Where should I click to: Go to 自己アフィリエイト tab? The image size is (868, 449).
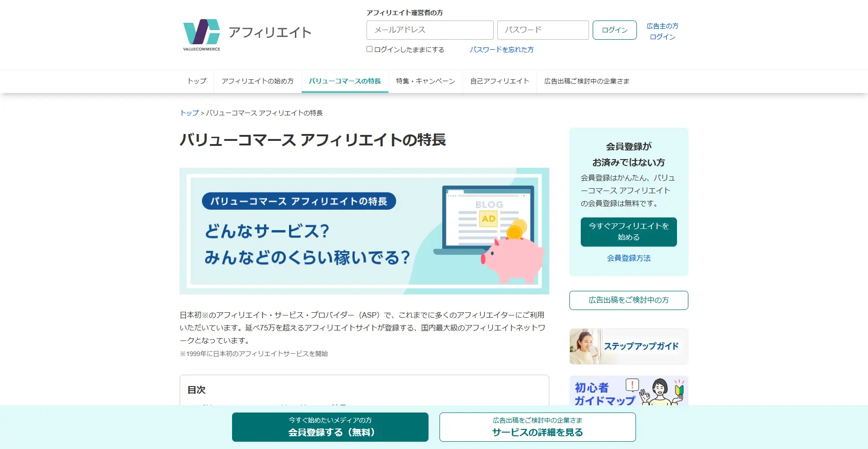point(500,81)
